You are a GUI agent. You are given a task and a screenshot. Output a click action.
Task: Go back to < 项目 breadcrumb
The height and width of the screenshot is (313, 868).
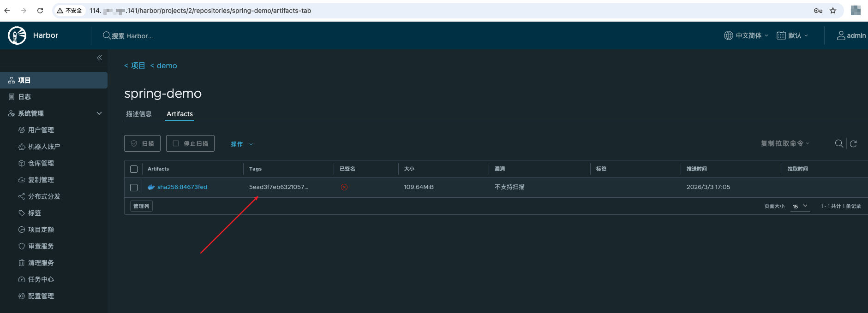(135, 66)
